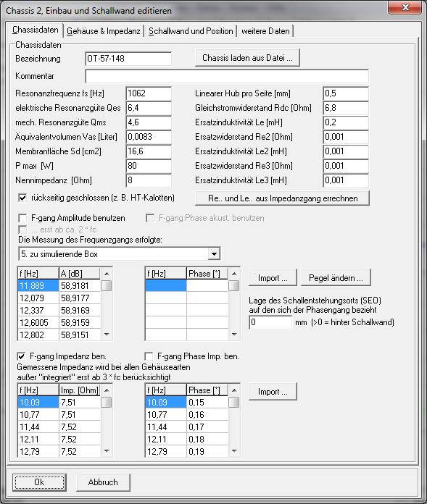The width and height of the screenshot is (427, 504).
Task: Click the Qms field with 4,6
Action: pos(149,122)
